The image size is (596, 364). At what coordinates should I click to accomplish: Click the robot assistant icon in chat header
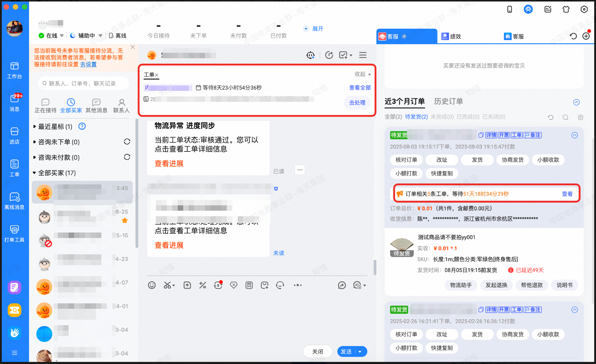coord(311,55)
